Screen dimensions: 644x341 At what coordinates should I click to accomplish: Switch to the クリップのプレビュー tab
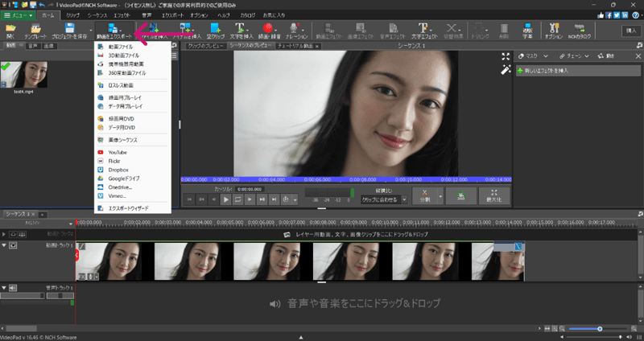pyautogui.click(x=204, y=47)
